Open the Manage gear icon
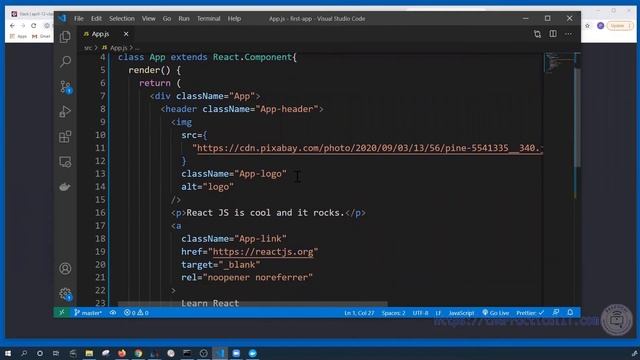 [65, 294]
